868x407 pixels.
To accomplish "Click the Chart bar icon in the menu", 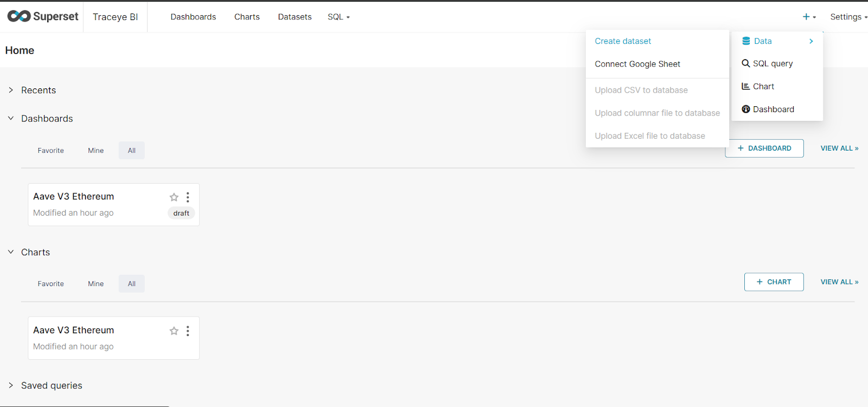I will pos(746,86).
